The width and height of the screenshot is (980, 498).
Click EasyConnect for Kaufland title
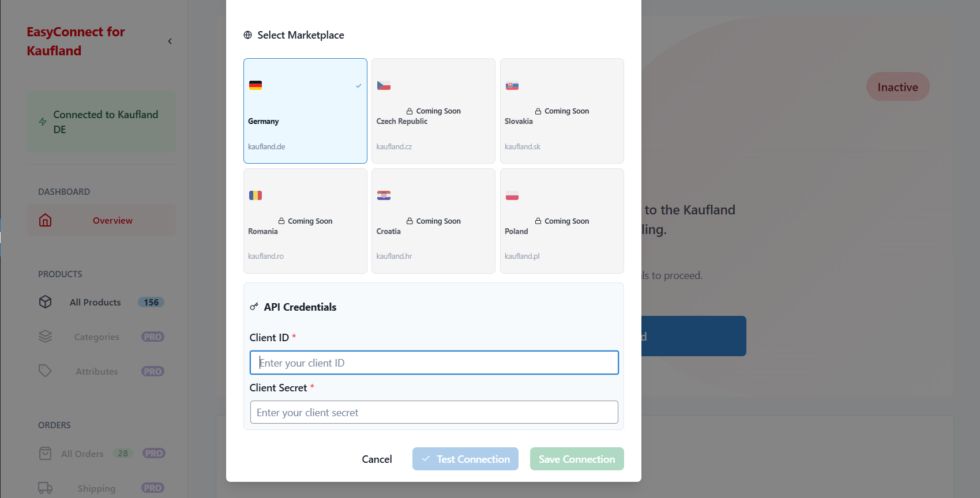(76, 41)
